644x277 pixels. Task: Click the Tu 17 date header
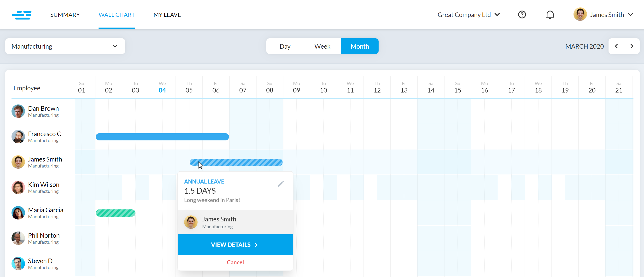pyautogui.click(x=511, y=87)
